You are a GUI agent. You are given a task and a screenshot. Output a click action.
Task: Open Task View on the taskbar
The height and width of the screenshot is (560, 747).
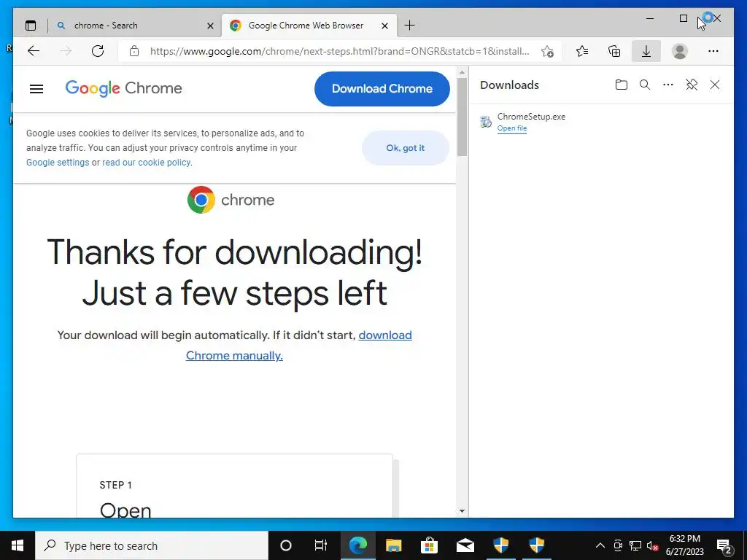pyautogui.click(x=321, y=545)
